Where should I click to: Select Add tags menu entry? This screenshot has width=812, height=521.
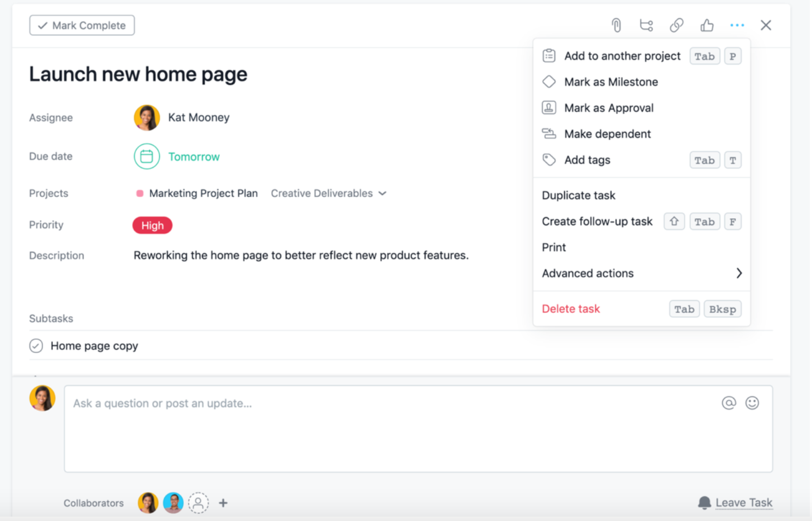[x=642, y=160]
